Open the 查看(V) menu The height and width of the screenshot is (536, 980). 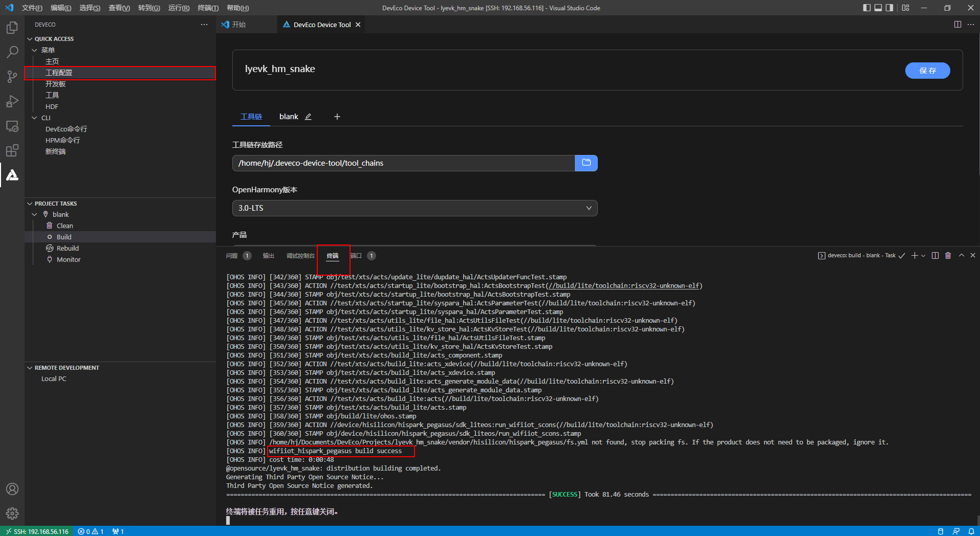119,8
